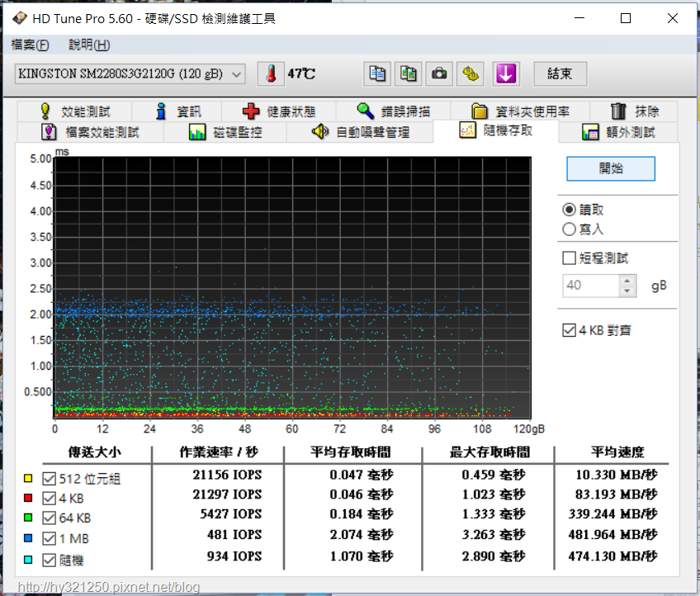Click the 2.074 毫秒 average access time
700x596 pixels.
click(362, 535)
